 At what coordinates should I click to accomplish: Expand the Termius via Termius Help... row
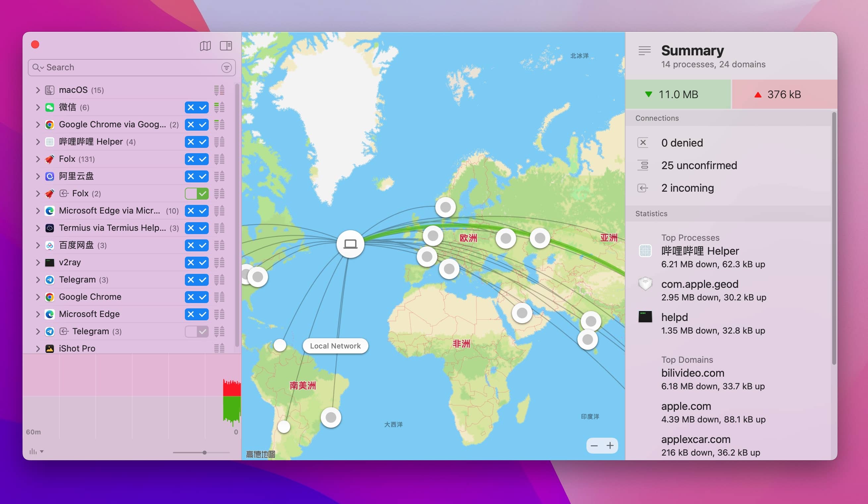tap(38, 228)
